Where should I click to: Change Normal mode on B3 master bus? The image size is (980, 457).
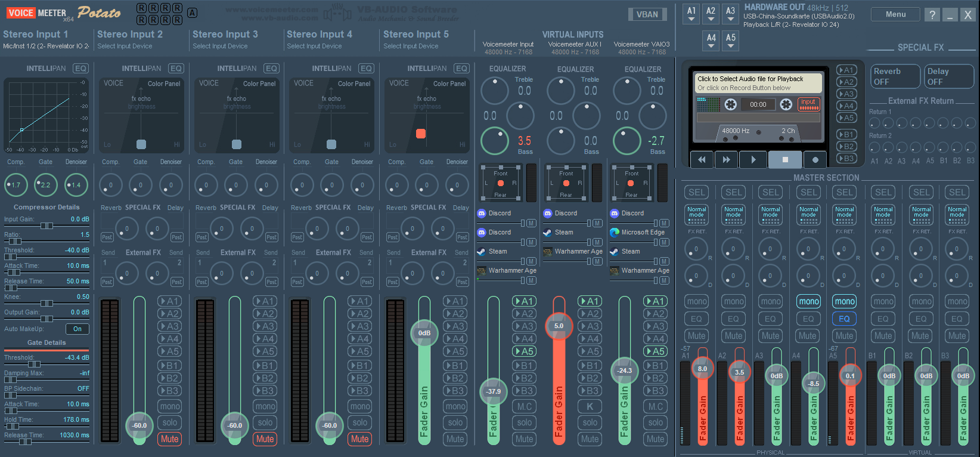click(957, 215)
